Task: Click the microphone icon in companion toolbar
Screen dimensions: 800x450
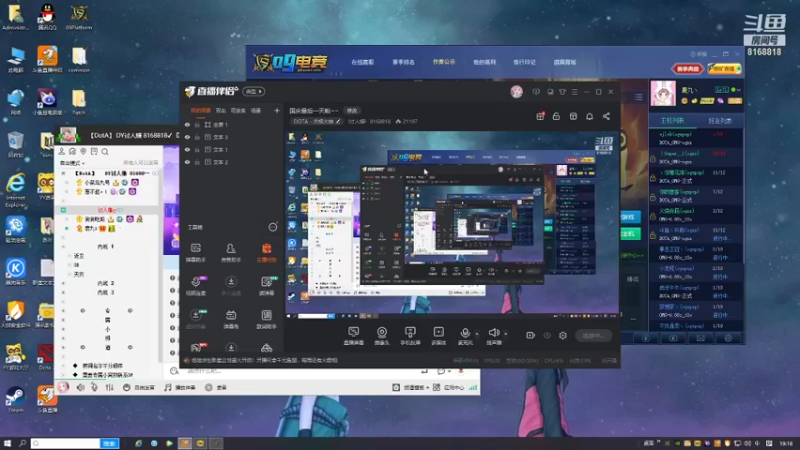Action: [465, 334]
